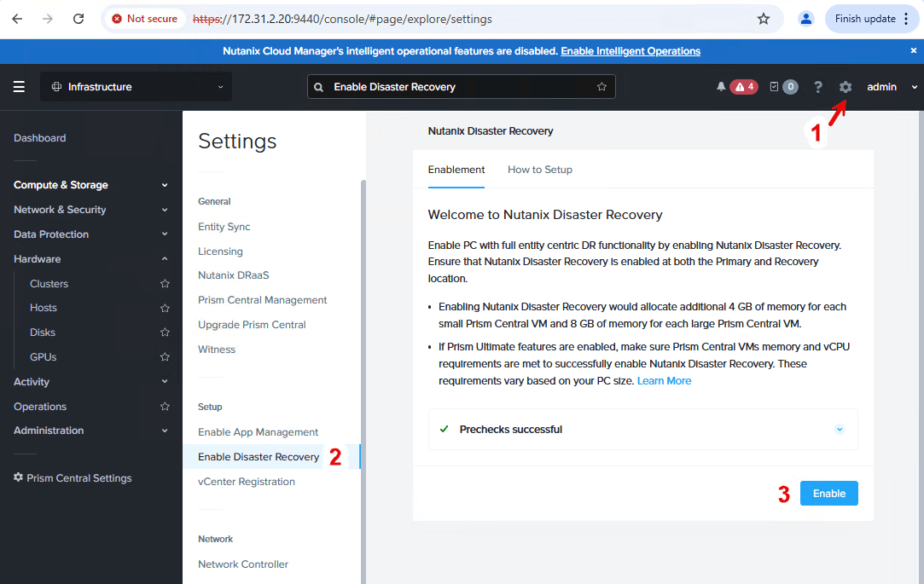The image size is (924, 584).
Task: Open Hosts under Hardware
Action: tap(43, 308)
